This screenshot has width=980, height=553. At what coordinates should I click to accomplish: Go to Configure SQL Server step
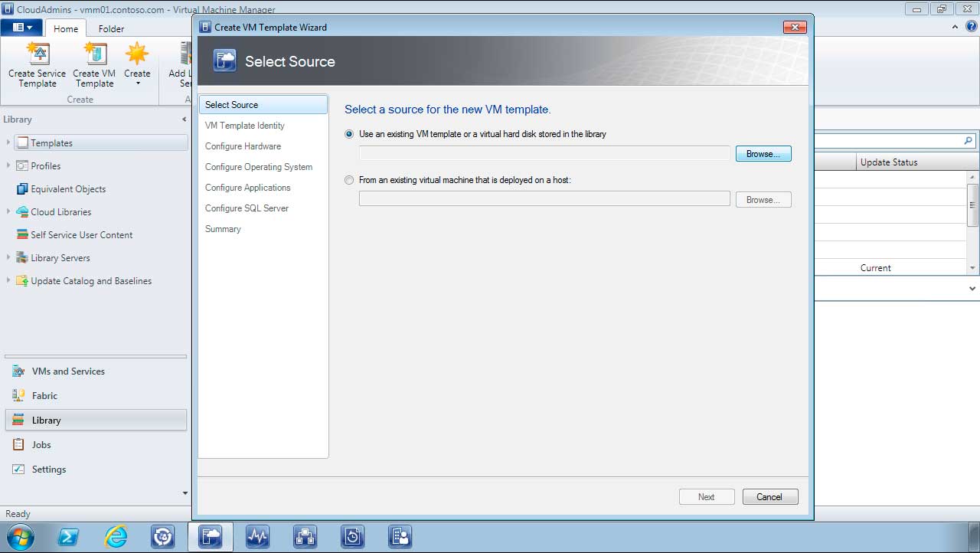point(247,208)
